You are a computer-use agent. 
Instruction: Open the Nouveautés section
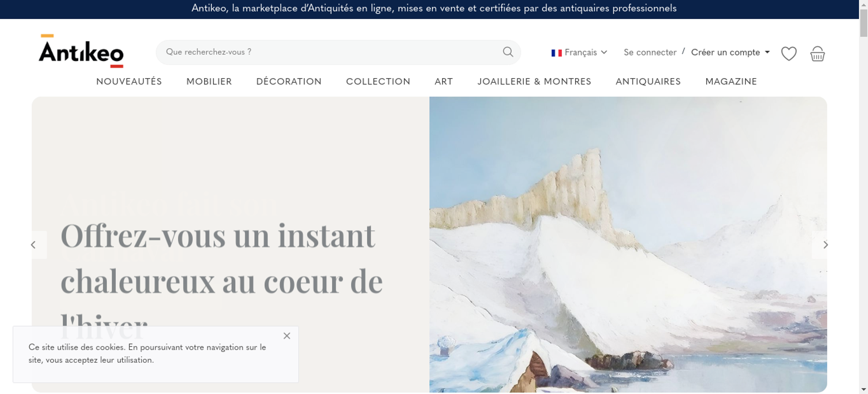(129, 82)
